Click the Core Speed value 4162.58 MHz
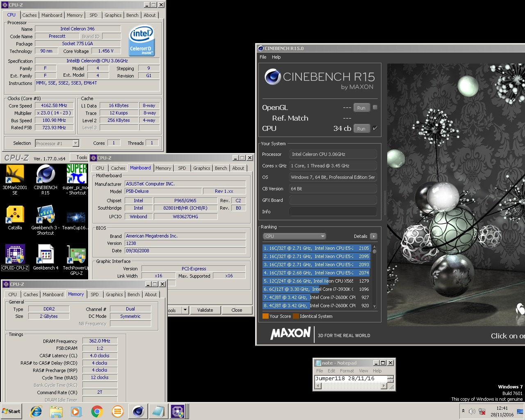This screenshot has height=420, width=525. [x=54, y=105]
